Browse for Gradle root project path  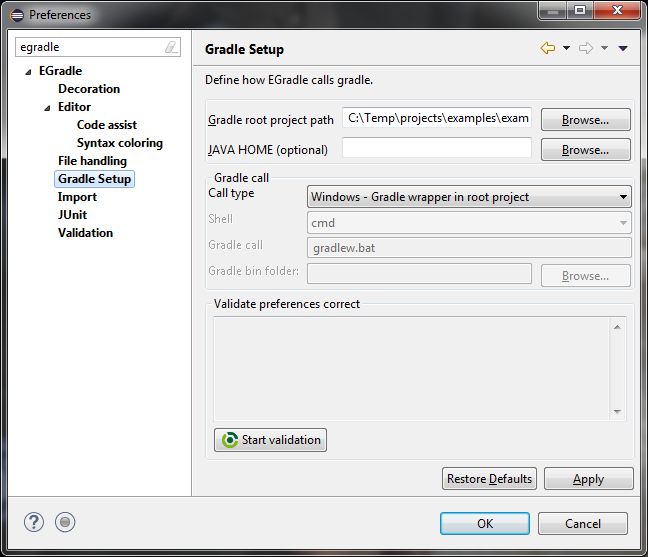pyautogui.click(x=586, y=120)
